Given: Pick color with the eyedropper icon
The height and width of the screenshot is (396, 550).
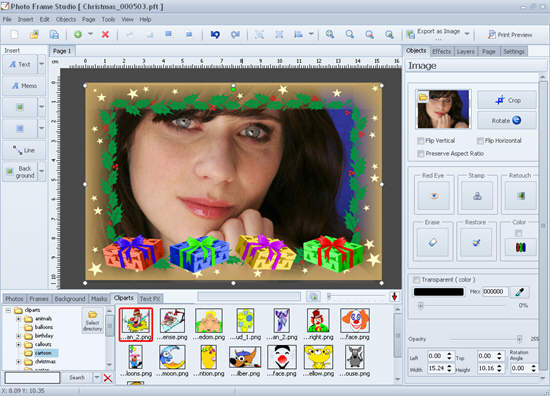Looking at the screenshot, I should click(x=519, y=292).
